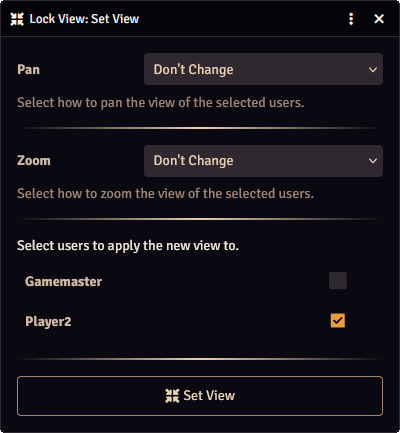Screen dimensions: 400x433
Task: Close the Lock View dialog
Action: coord(379,19)
